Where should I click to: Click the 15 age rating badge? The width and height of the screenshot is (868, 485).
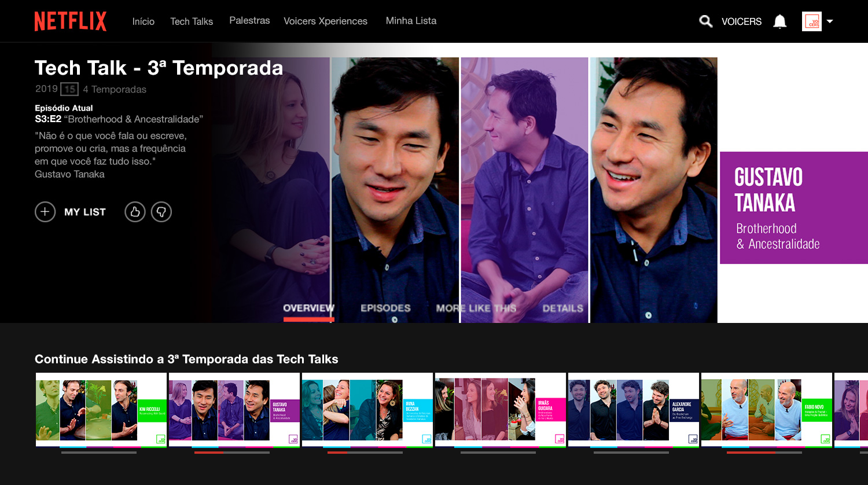tap(69, 89)
